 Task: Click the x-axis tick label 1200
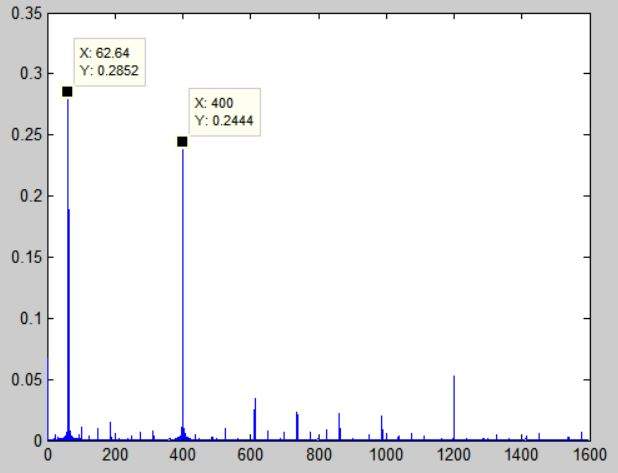[x=453, y=454]
